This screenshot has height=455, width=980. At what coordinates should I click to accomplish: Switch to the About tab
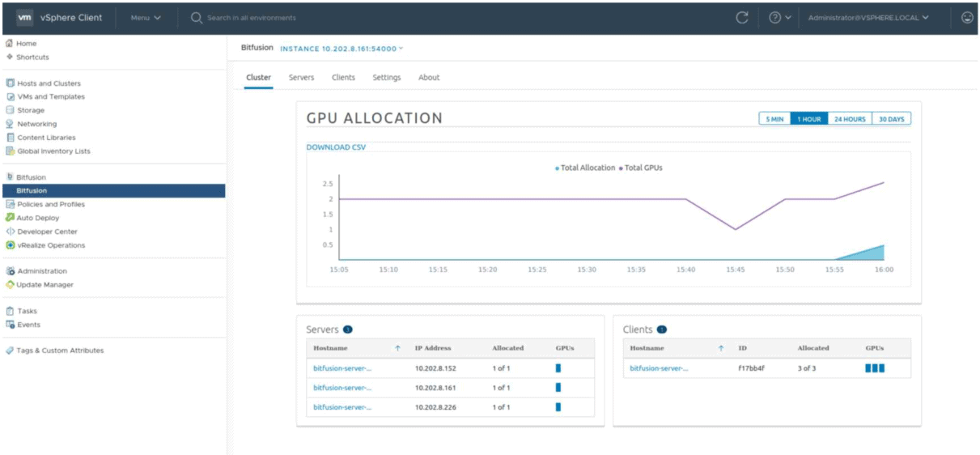[429, 78]
